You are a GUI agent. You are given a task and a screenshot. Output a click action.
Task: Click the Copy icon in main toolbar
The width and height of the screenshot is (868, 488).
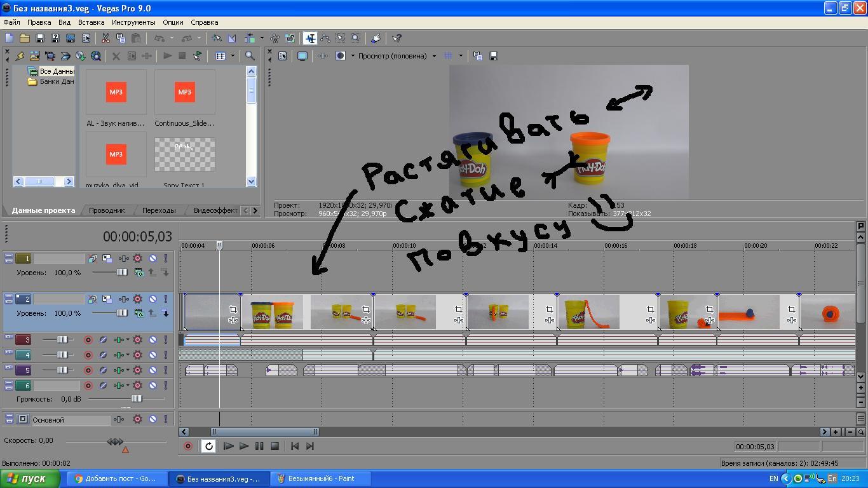[121, 38]
